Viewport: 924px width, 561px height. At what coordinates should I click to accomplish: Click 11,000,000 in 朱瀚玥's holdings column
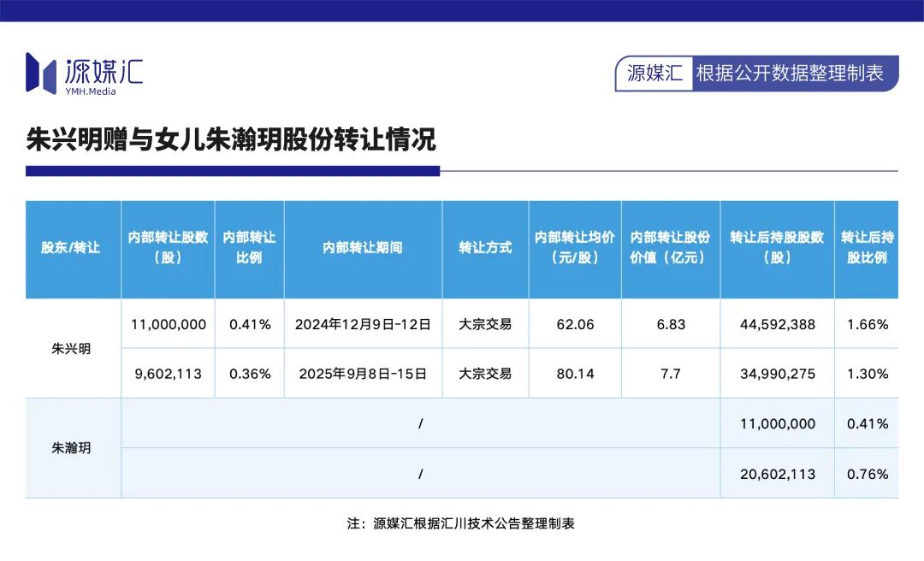click(778, 423)
